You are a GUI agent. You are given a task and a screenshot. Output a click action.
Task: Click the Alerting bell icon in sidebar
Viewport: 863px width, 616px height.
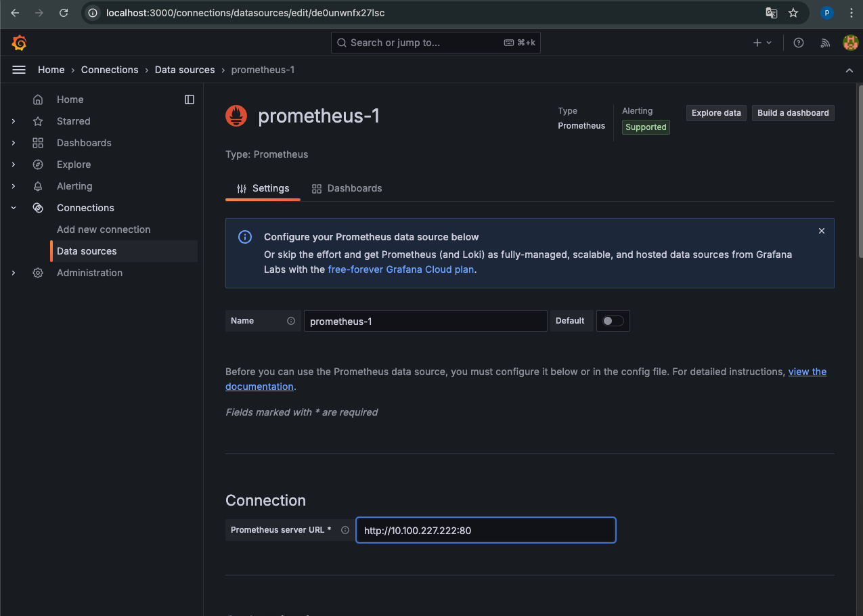pyautogui.click(x=38, y=186)
